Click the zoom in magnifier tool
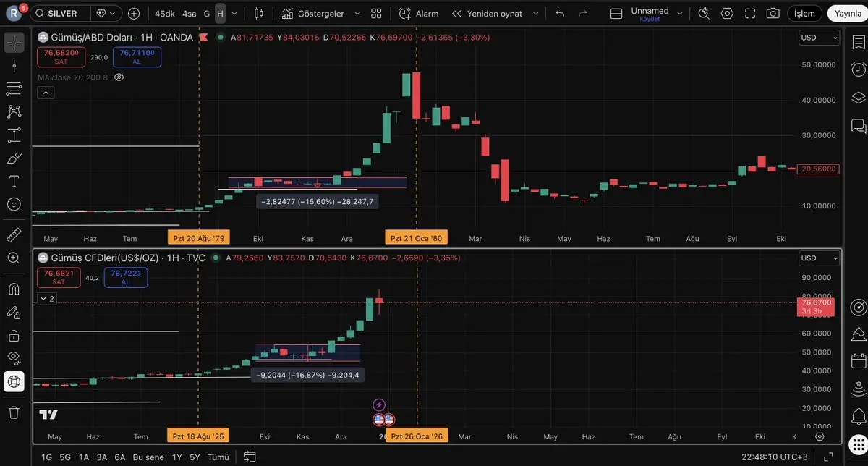 tap(14, 258)
